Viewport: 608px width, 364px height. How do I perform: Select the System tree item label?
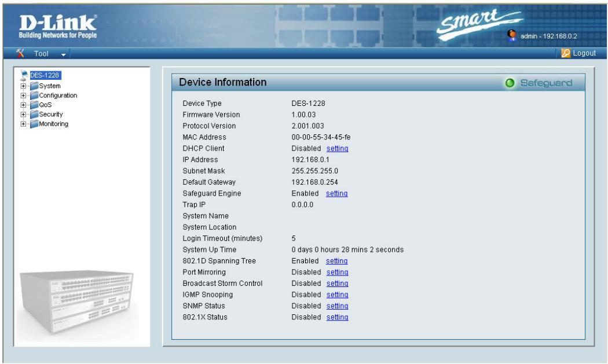tap(50, 86)
